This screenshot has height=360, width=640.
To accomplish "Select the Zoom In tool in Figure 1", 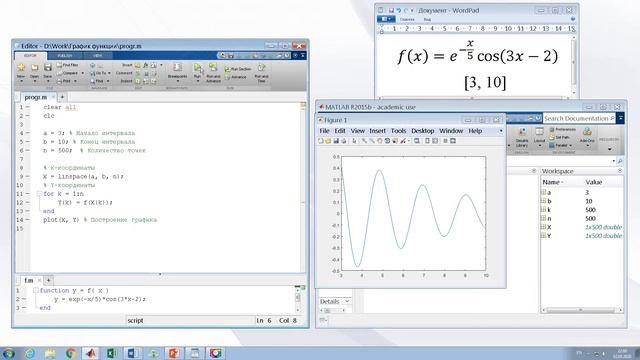I will 364,141.
